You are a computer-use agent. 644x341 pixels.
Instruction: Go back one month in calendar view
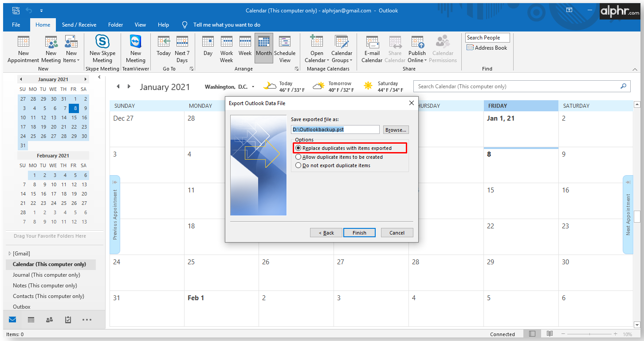[118, 86]
